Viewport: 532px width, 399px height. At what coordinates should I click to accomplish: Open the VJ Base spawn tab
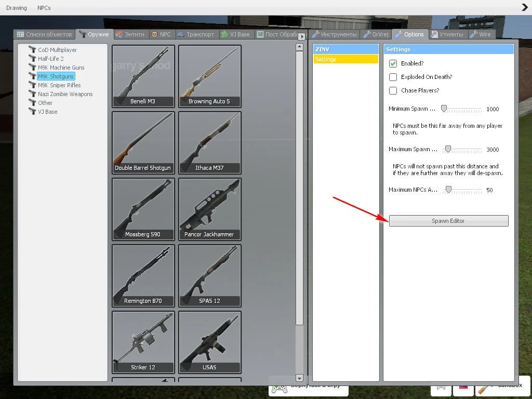click(x=236, y=34)
